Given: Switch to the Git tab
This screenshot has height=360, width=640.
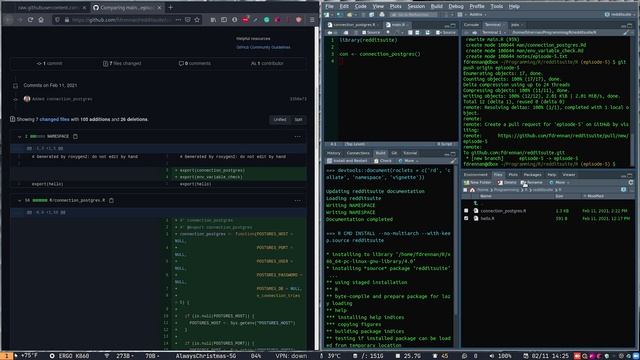Looking at the screenshot, I should click(x=394, y=153).
